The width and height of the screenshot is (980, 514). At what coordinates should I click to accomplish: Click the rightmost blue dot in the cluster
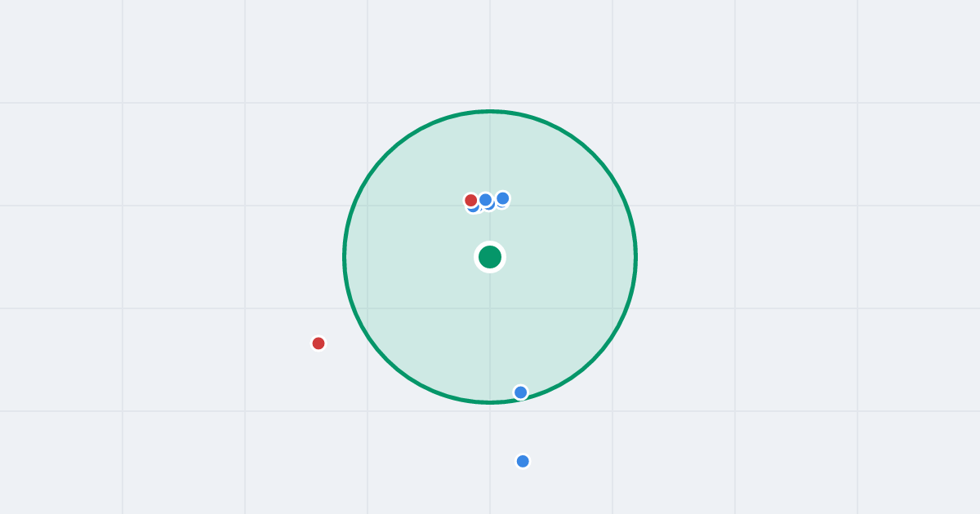(503, 198)
